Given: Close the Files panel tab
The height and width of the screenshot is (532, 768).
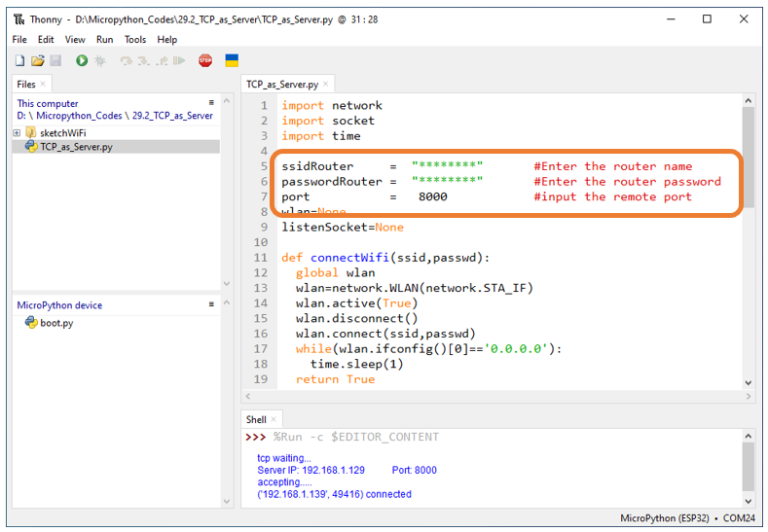Looking at the screenshot, I should [43, 84].
